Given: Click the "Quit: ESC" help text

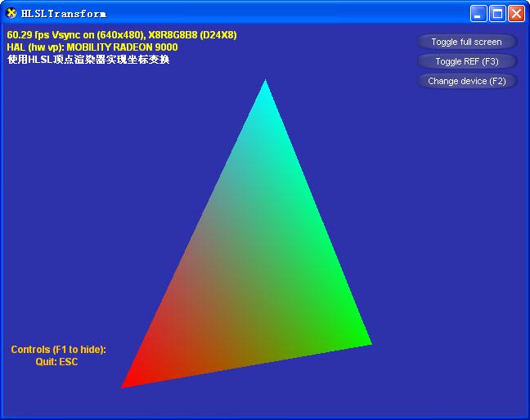Looking at the screenshot, I should coord(56,362).
